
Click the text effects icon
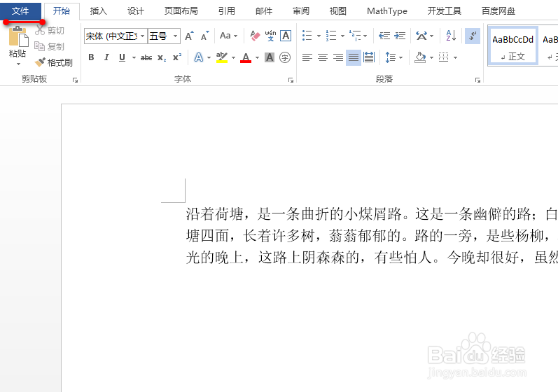click(x=199, y=57)
